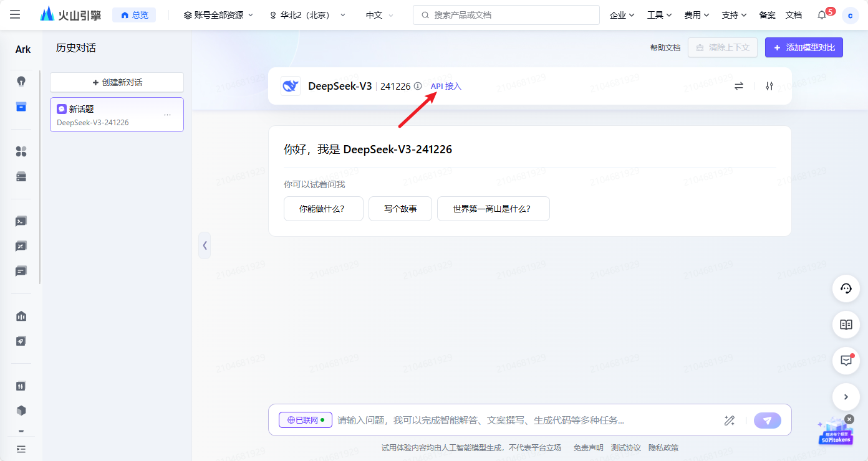
Task: Expand the 账号全部资源 dropdown
Action: (218, 15)
